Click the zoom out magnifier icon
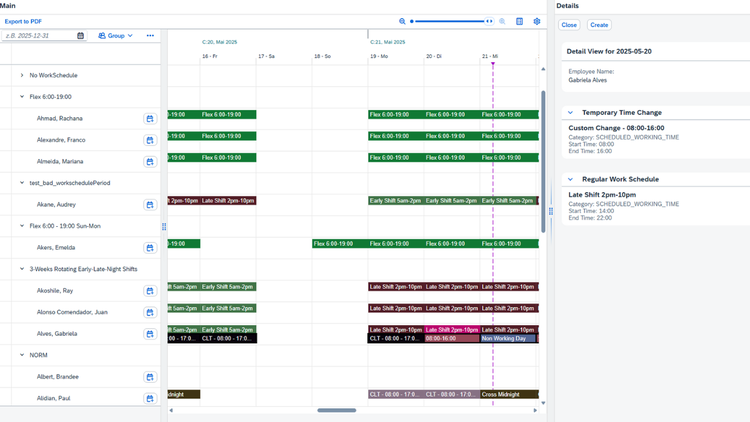The width and height of the screenshot is (750, 422). [402, 21]
